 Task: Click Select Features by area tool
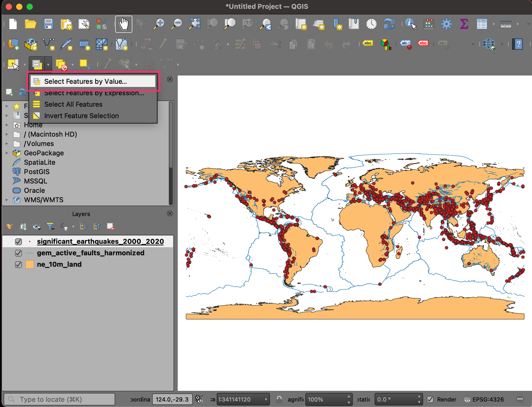[13, 64]
